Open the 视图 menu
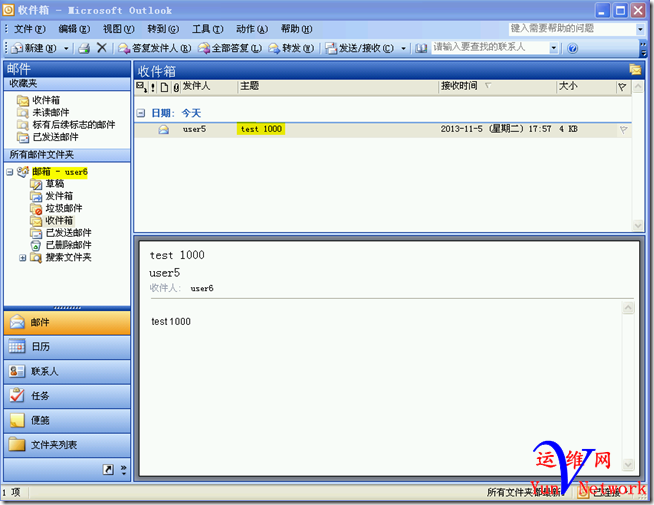Screen dimensions: 654x505 [x=118, y=29]
